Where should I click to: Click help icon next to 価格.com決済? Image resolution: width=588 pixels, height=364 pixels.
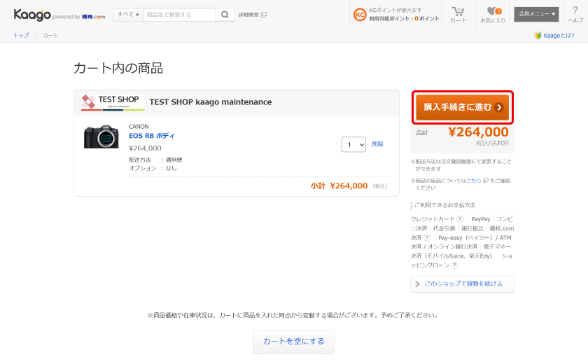427,238
